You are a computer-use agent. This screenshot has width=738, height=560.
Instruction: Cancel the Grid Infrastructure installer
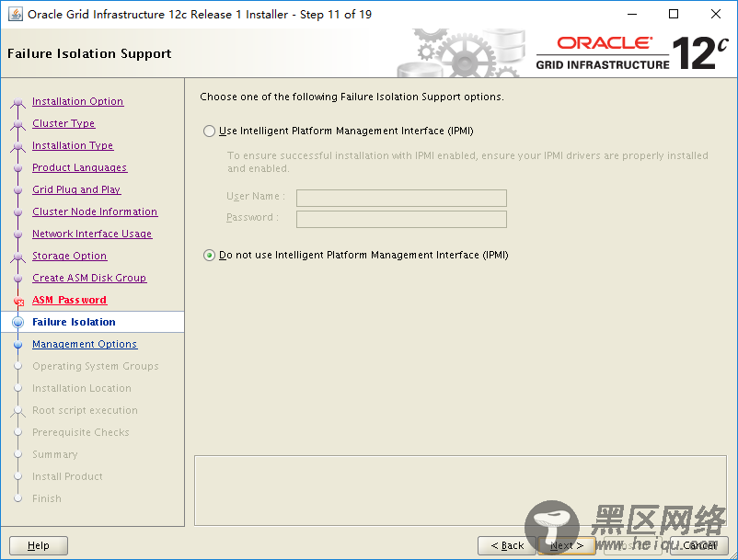pos(699,545)
